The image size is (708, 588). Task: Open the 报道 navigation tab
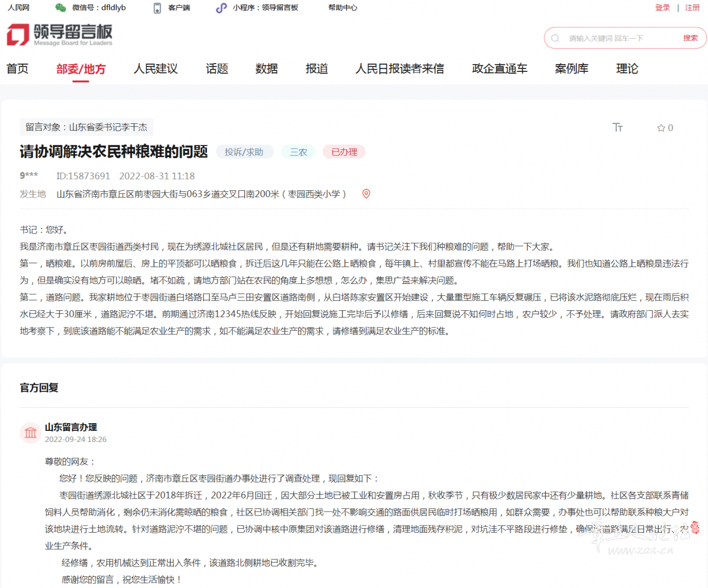click(317, 69)
